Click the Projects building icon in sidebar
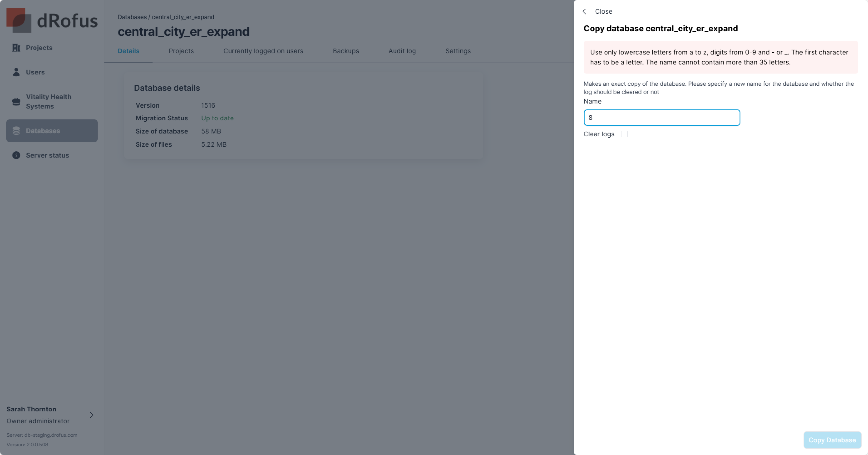Screen dimensions: 868x455 pyautogui.click(x=16, y=47)
